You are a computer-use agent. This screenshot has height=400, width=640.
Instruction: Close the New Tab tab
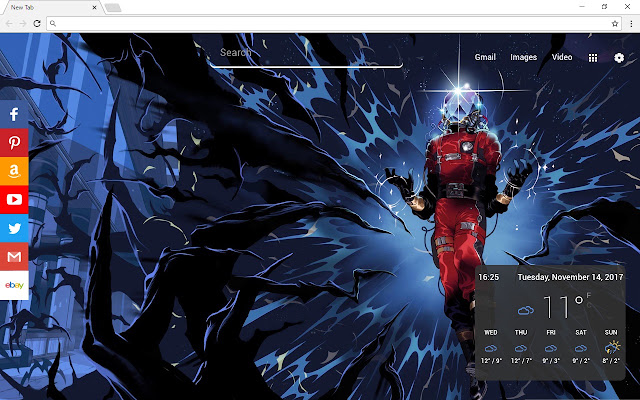pos(94,7)
